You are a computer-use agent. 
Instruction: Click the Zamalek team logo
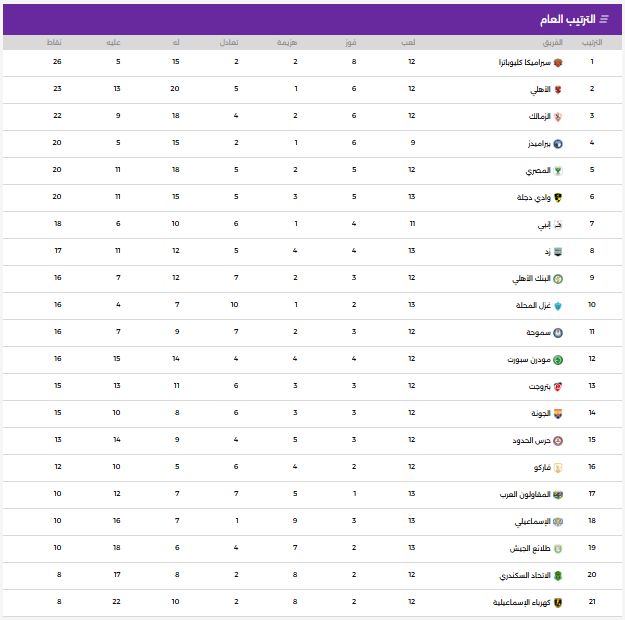point(557,116)
